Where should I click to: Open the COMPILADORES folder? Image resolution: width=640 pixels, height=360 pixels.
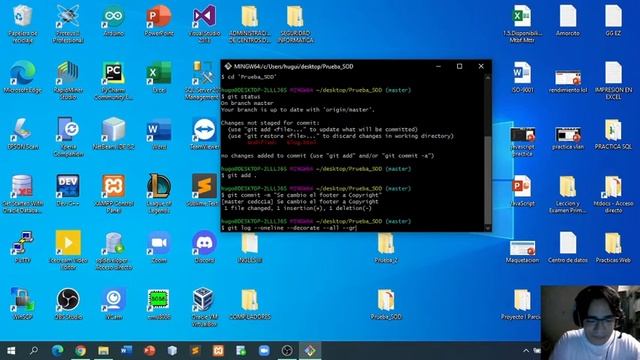[x=250, y=304]
